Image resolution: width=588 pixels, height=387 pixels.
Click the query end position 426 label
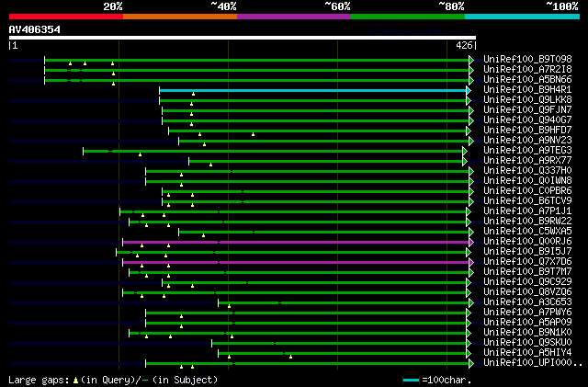[464, 45]
